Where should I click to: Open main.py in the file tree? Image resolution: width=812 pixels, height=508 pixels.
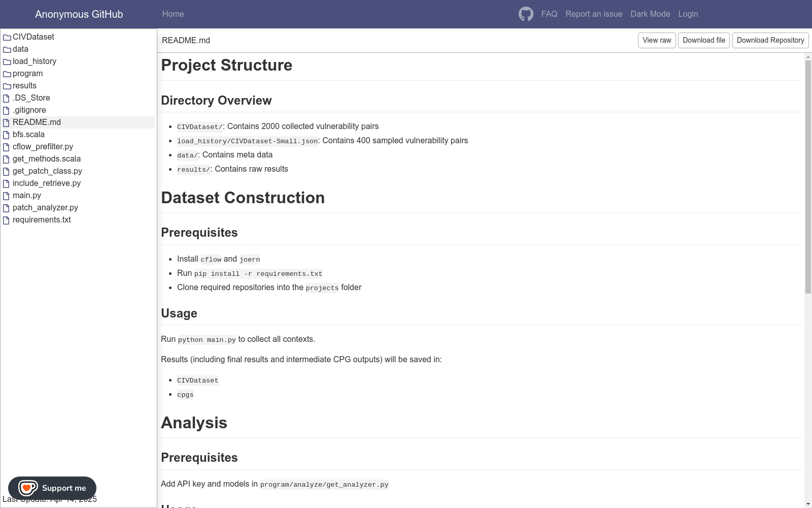pyautogui.click(x=27, y=195)
